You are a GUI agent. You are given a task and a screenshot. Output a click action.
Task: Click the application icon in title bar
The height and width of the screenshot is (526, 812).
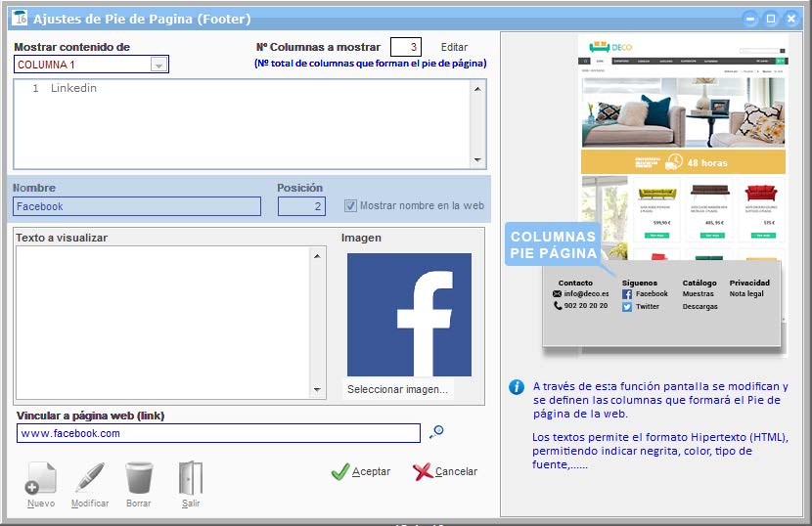coord(21,19)
